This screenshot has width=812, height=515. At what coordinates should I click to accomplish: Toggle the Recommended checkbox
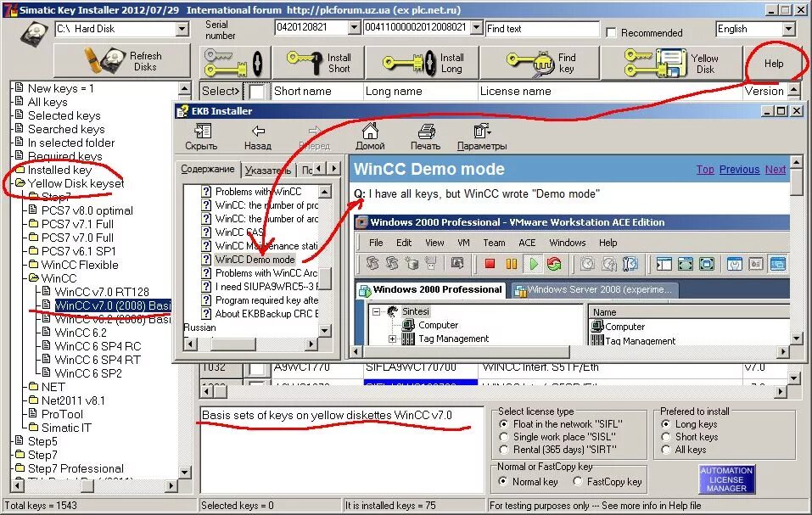click(611, 32)
